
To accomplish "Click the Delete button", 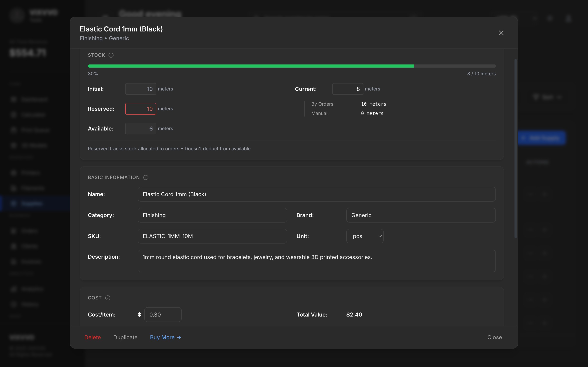I will click(92, 337).
